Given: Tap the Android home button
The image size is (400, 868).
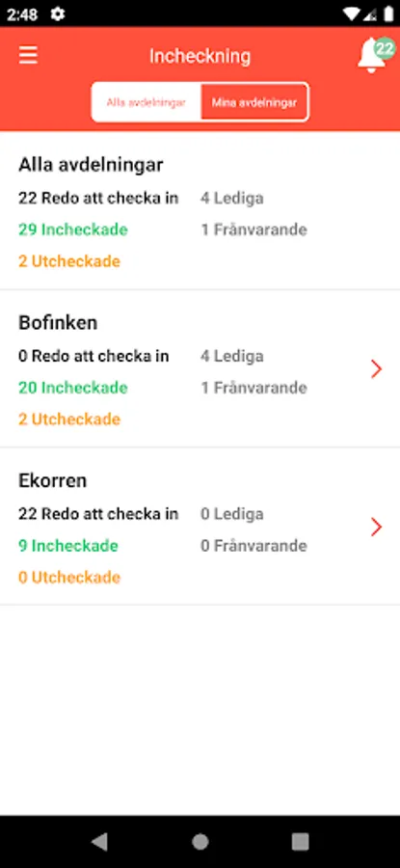Looking at the screenshot, I should 200,841.
